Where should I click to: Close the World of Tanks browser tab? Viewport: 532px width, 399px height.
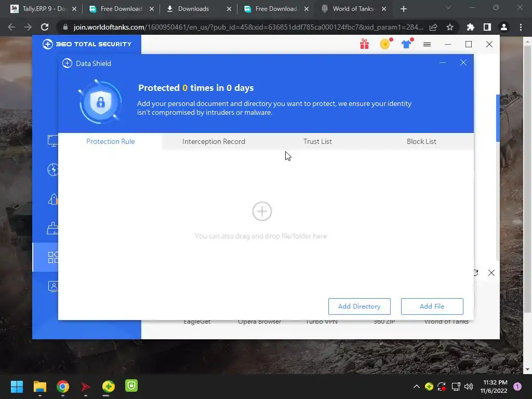point(384,9)
